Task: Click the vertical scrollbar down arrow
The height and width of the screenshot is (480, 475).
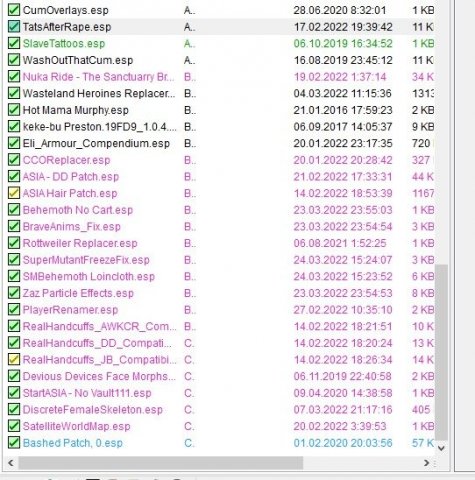Action: point(441,448)
